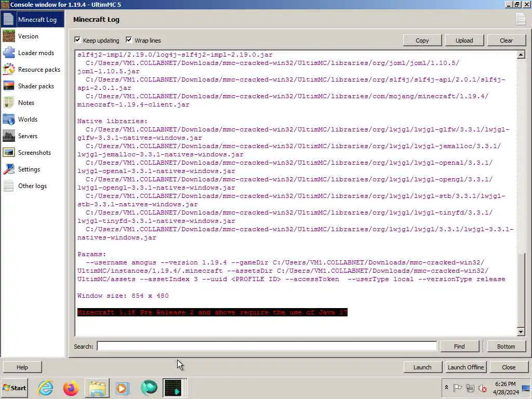This screenshot has height=399, width=532.
Task: Toggle Keep updating checkbox
Action: [x=78, y=40]
